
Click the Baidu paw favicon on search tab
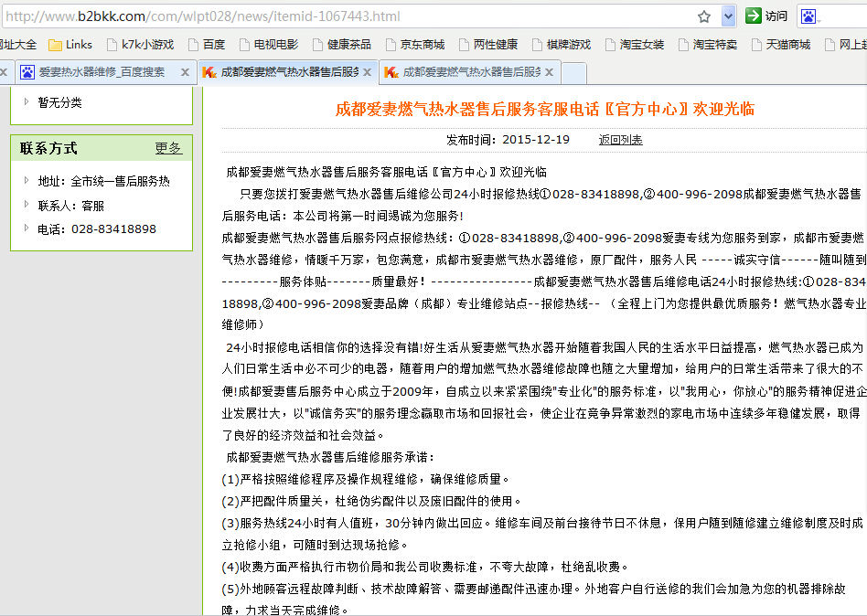click(x=27, y=72)
